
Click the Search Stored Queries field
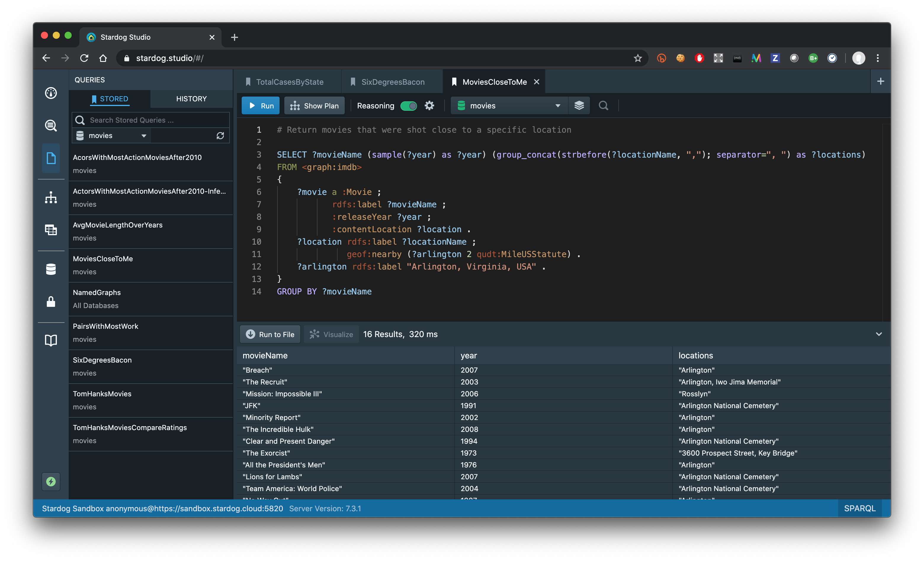pyautogui.click(x=150, y=120)
